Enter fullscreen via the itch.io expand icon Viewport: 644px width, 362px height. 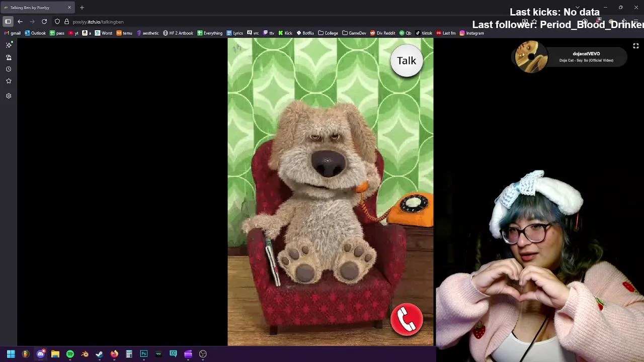tap(636, 46)
